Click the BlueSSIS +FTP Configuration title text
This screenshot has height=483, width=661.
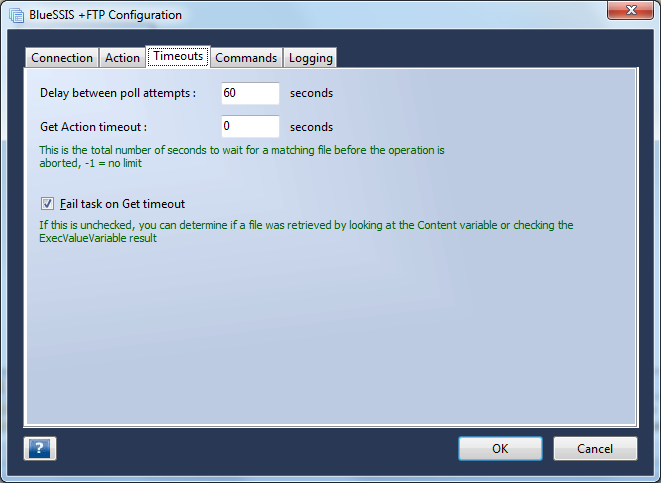(x=105, y=15)
